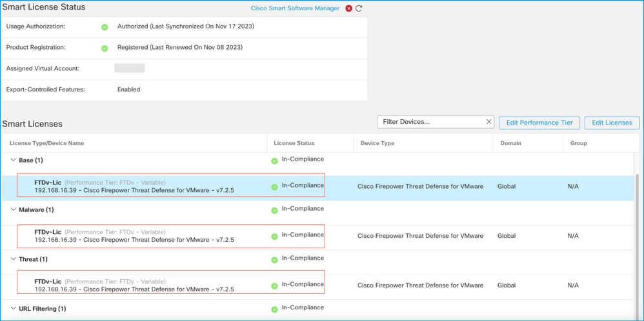
Task: Click the Enabled value for Export-Controlled Features
Action: [128, 90]
